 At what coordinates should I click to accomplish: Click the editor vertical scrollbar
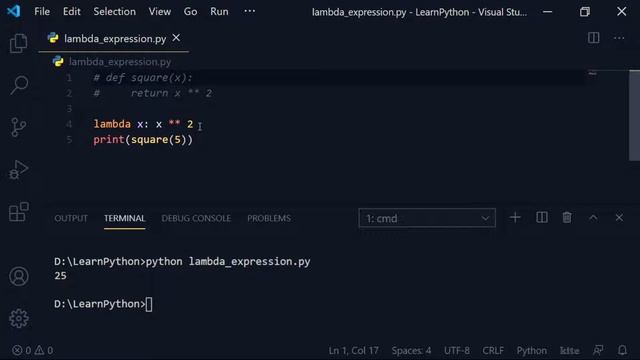point(634,116)
